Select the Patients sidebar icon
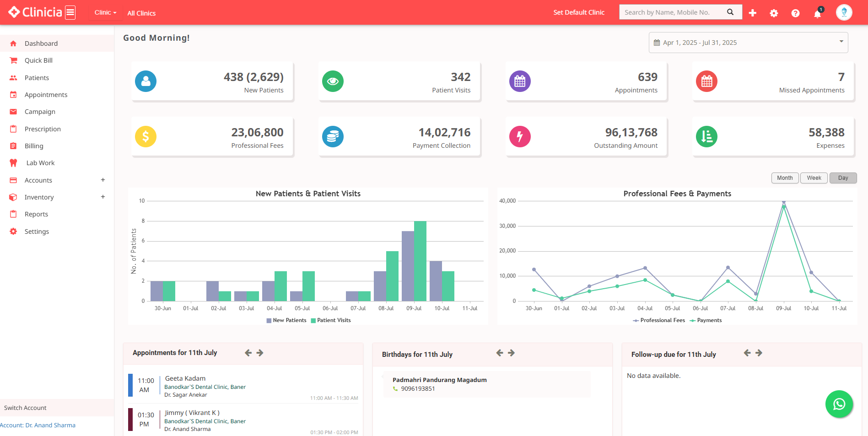Screen dimensions: 868x436 tap(13, 77)
